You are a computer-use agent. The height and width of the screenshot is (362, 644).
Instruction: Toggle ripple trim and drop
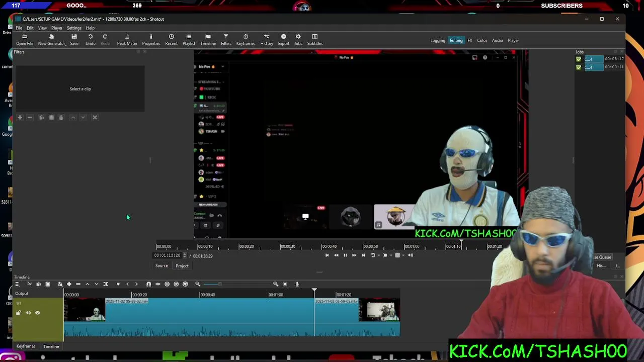click(167, 284)
